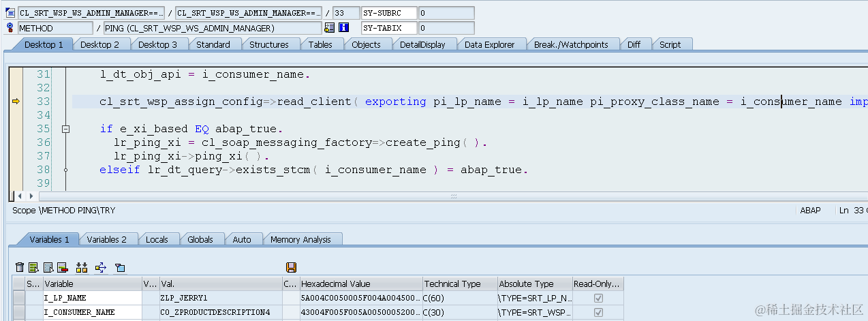The height and width of the screenshot is (321, 868).
Task: Click the elseif statement at line 38
Action: tap(314, 170)
